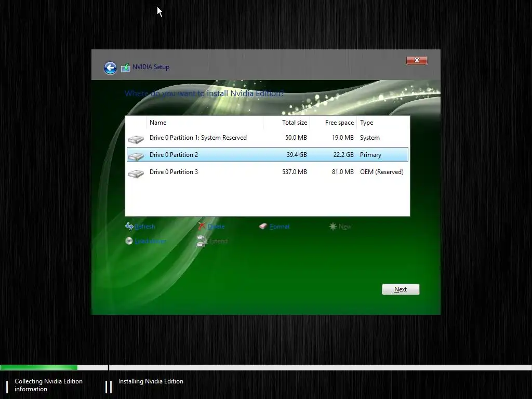532x399 pixels.
Task: Click the Next button
Action: (401, 289)
